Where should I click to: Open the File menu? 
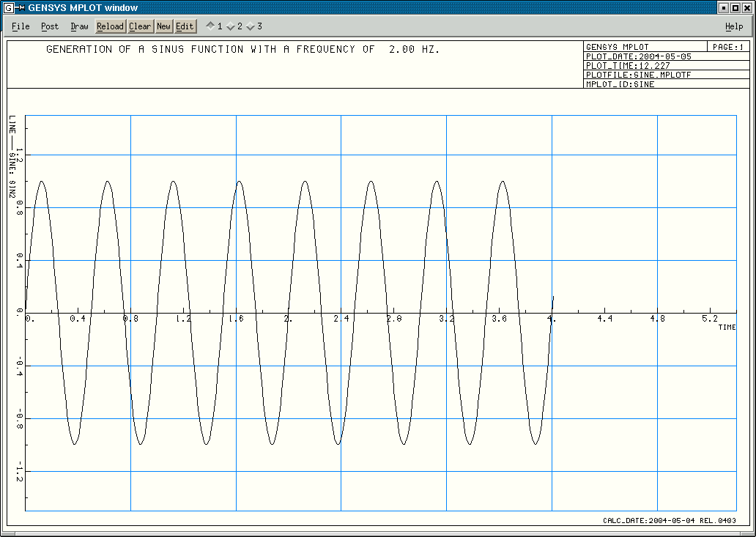[x=20, y=26]
